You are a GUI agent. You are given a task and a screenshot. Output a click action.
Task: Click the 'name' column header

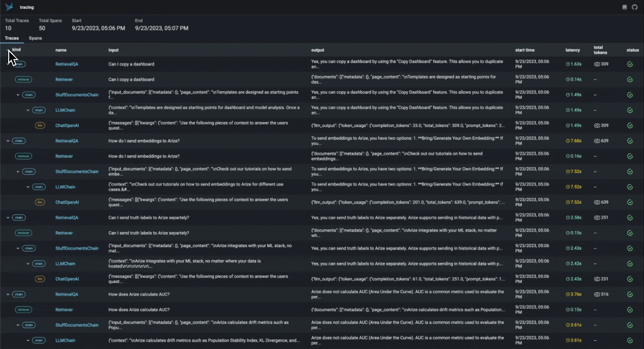coord(61,50)
